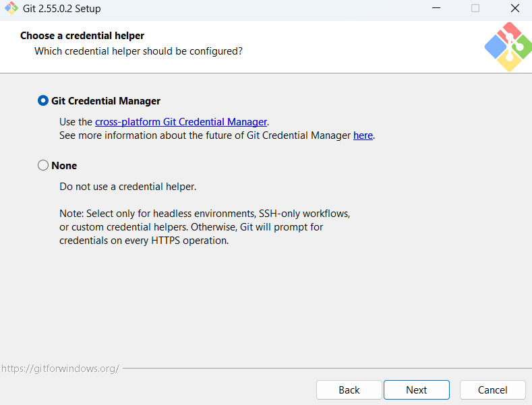Viewport: 532px width, 405px height.
Task: Go Back to the previous setup page
Action: coord(349,390)
